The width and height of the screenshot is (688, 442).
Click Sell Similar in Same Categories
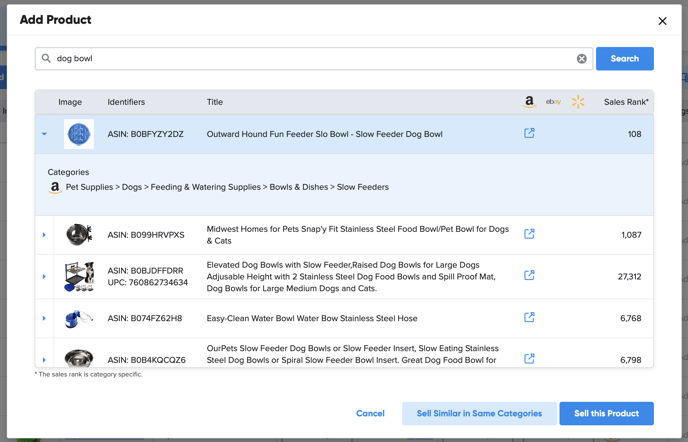click(x=479, y=413)
